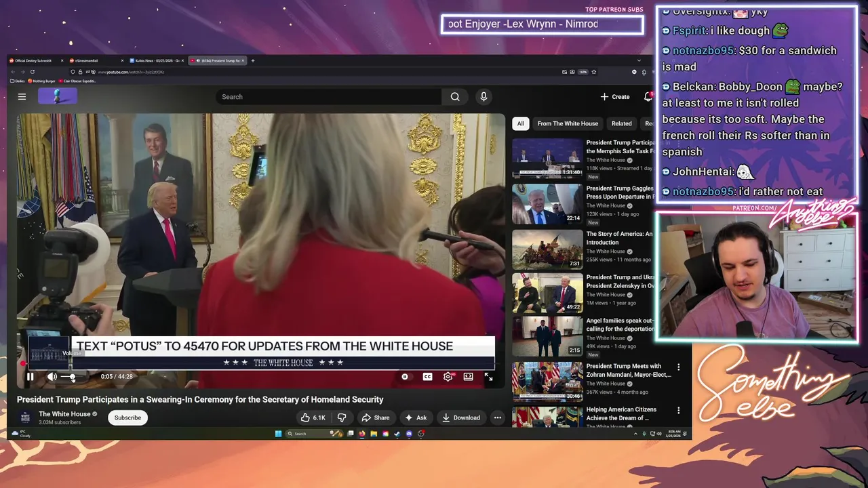Go to YouTube home via logo
Image resolution: width=868 pixels, height=488 pixels.
[57, 96]
